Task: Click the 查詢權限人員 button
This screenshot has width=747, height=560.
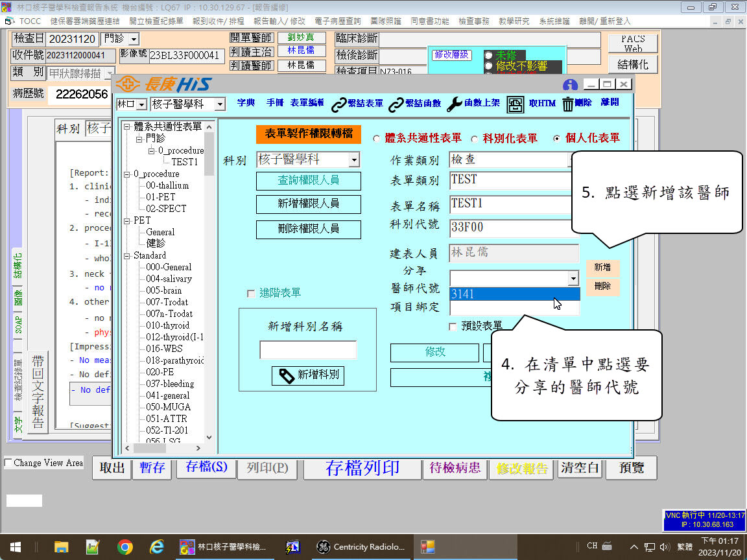Action: coord(308,181)
